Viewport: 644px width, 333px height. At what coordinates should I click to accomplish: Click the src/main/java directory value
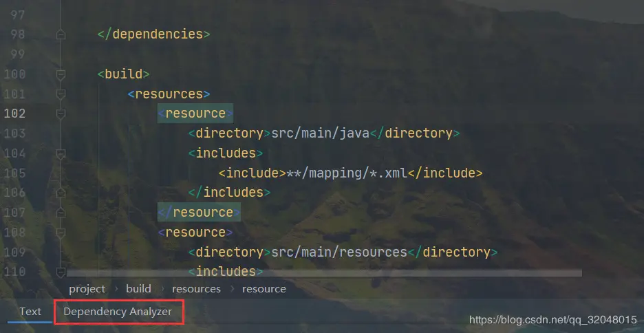tap(321, 133)
